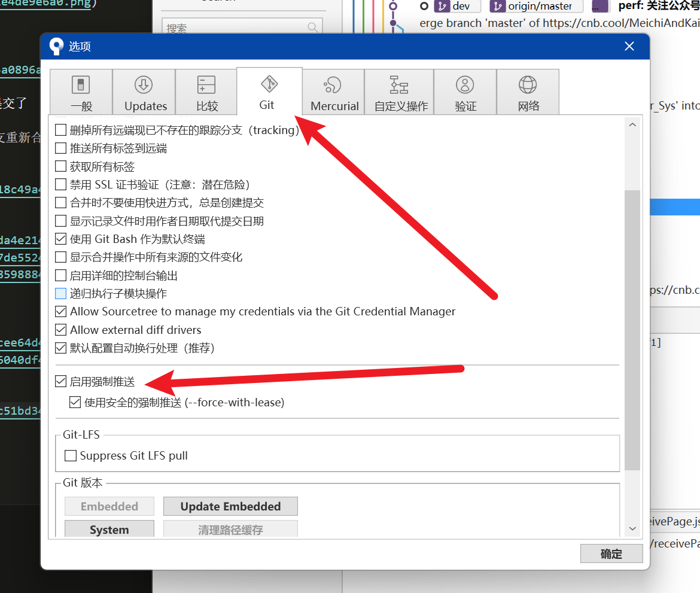Check 合并时不要使用快进方式 option
The height and width of the screenshot is (593, 700).
[x=60, y=203]
